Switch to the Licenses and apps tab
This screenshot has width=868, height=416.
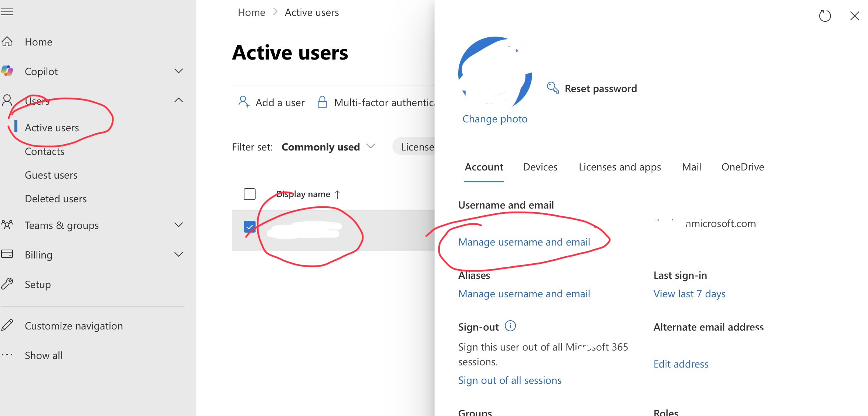(619, 167)
